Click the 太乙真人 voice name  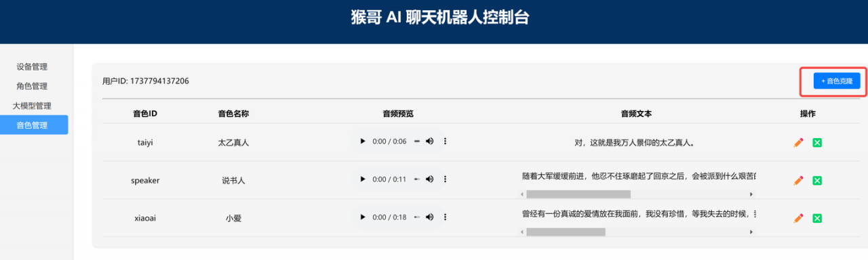point(233,143)
